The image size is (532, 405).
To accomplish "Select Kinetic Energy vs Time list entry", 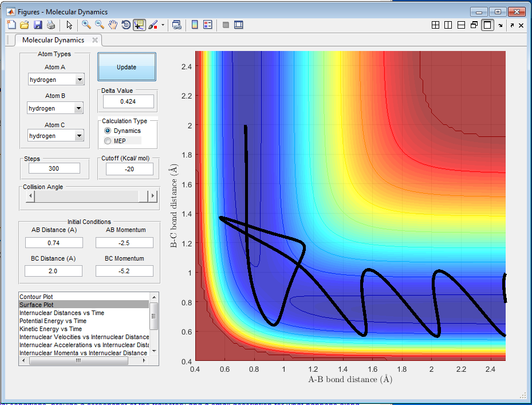I will coord(50,329).
